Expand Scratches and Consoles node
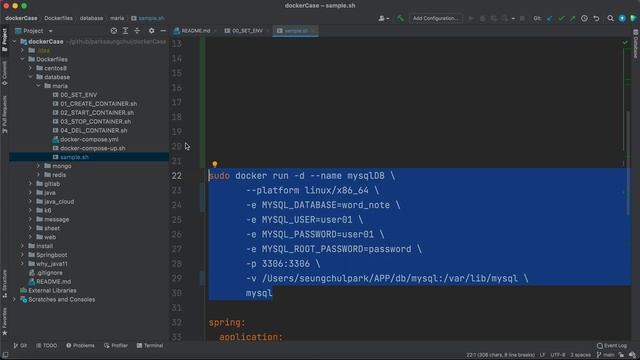Screen dimensions: 640x360 click(14, 300)
